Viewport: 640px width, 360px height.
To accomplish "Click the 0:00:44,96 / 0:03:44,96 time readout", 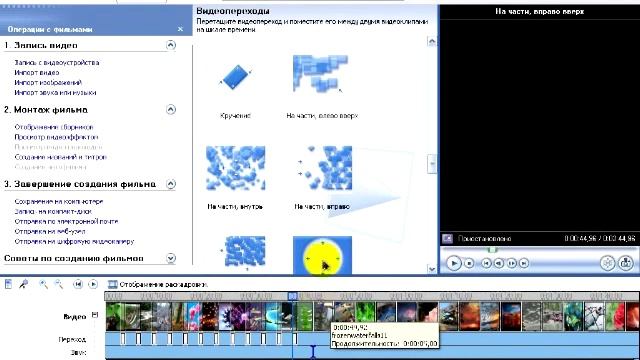I will coord(600,238).
